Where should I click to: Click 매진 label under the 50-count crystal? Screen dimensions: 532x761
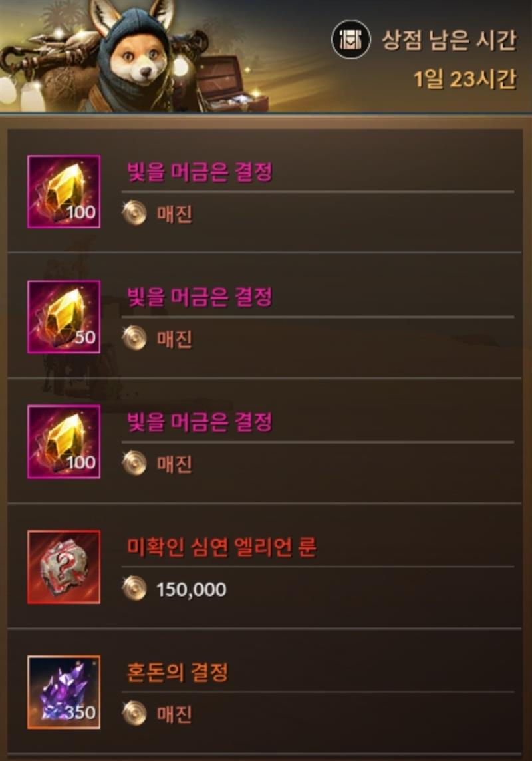[x=175, y=339]
